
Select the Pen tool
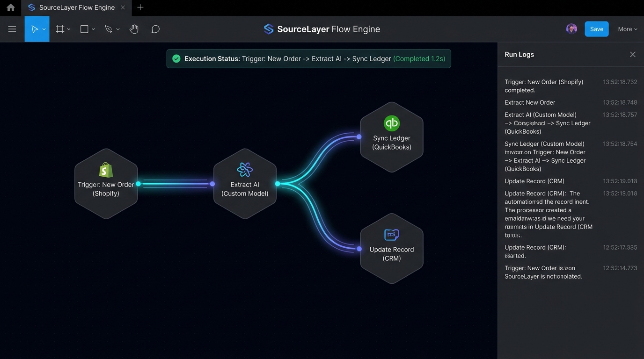click(x=109, y=29)
